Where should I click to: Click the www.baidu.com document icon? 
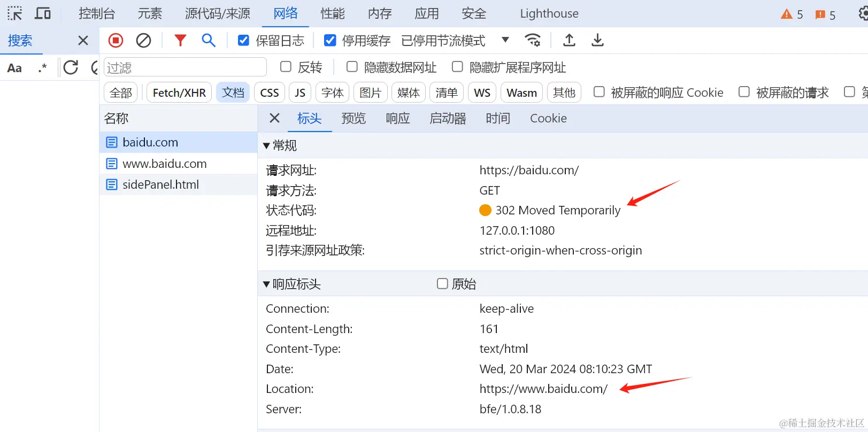pyautogui.click(x=111, y=164)
